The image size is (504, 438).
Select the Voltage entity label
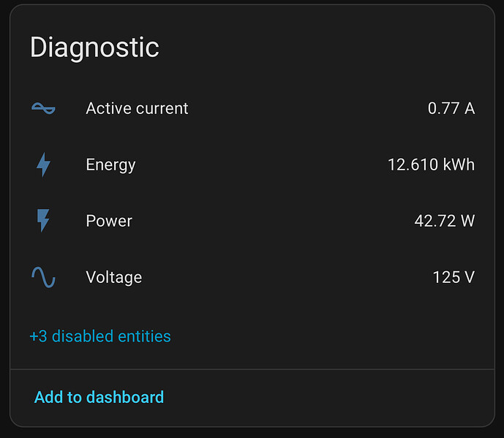pos(113,277)
